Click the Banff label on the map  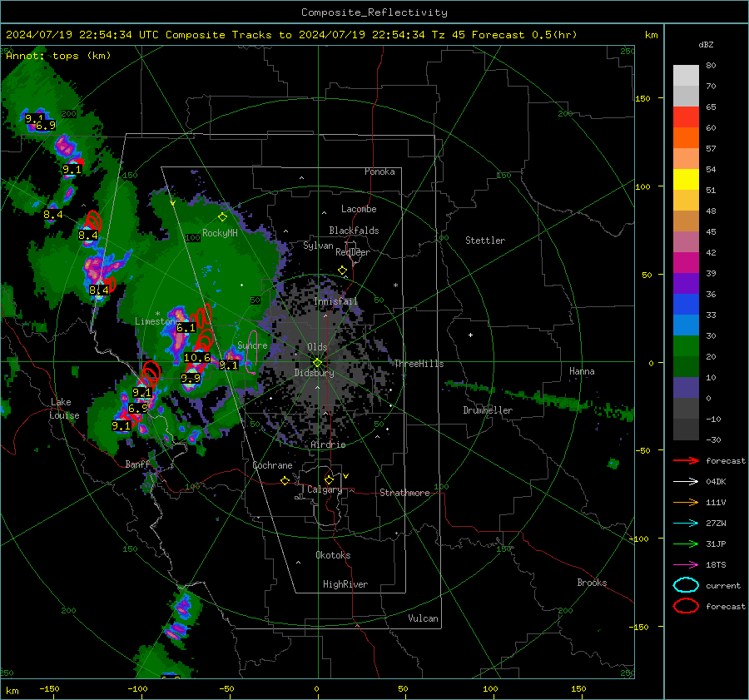pos(137,464)
